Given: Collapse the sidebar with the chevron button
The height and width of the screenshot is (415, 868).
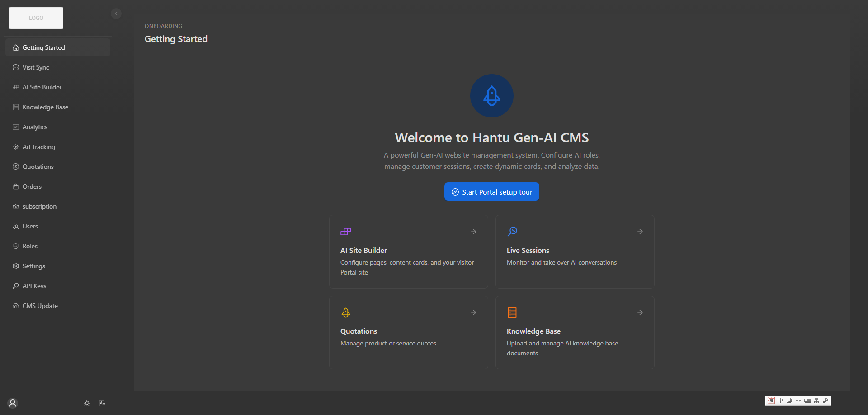Looking at the screenshot, I should click(116, 14).
